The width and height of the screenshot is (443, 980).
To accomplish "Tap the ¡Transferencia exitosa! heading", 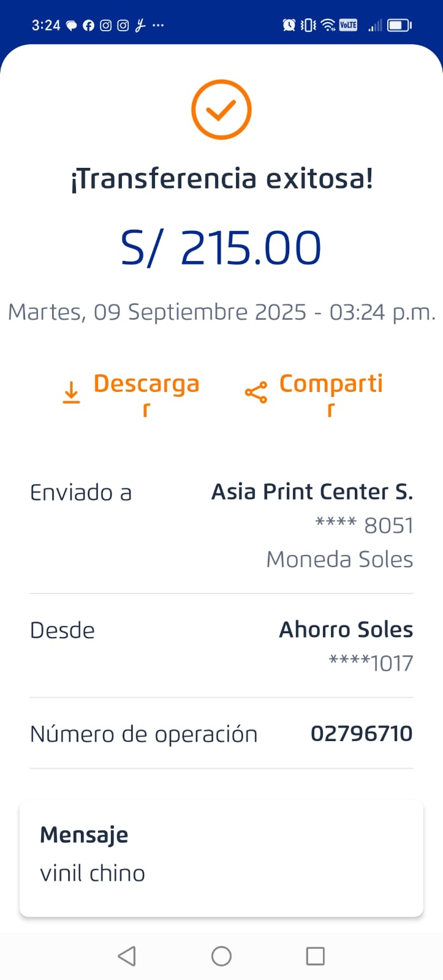I will pyautogui.click(x=221, y=179).
